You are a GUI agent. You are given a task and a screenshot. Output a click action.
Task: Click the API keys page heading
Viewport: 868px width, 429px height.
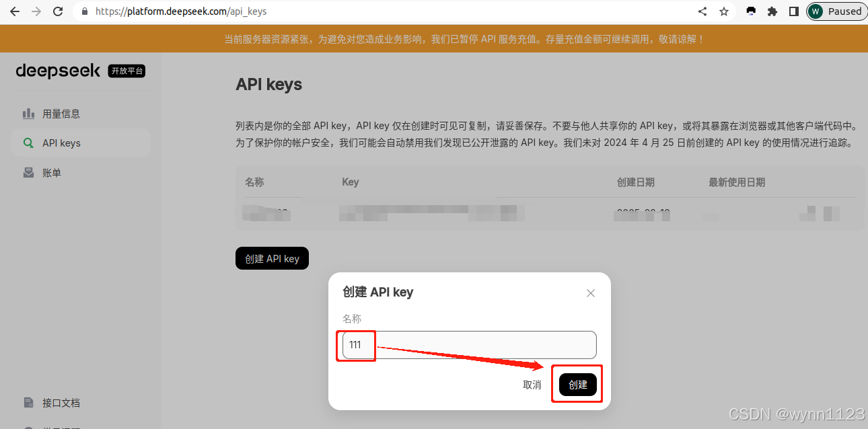[x=269, y=85]
